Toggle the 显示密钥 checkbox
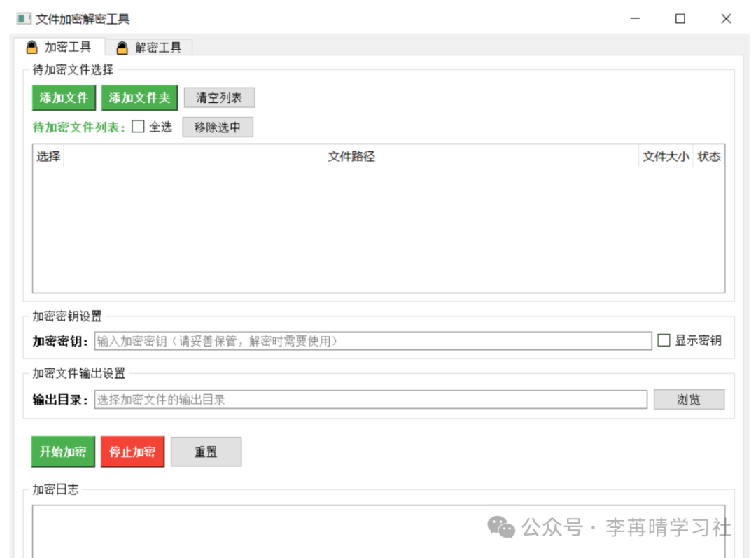756x558 pixels. pos(664,341)
